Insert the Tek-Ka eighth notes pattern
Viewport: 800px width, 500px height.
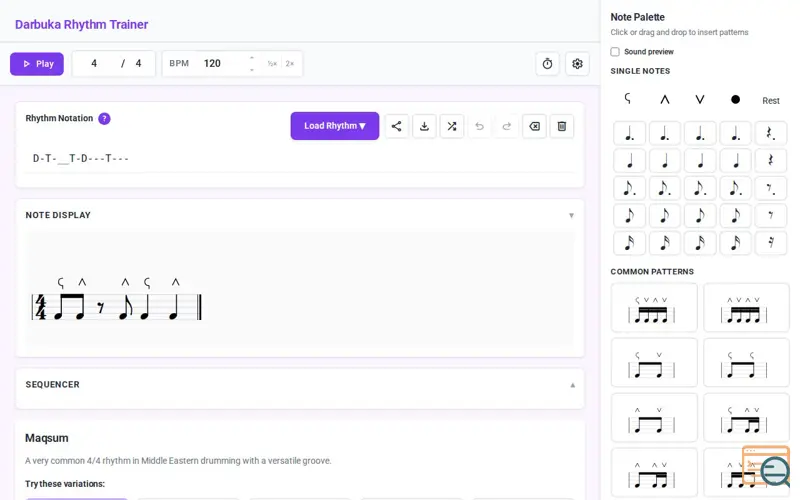click(x=654, y=417)
